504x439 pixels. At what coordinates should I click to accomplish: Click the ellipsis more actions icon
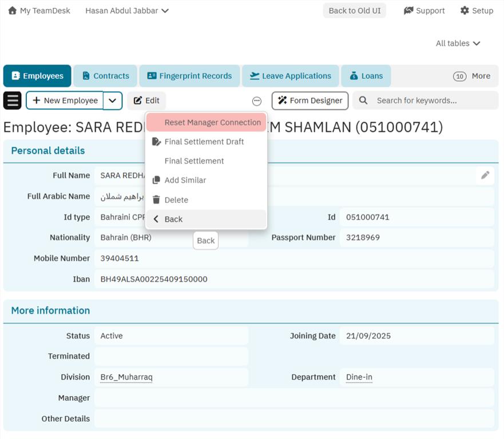[x=257, y=101]
